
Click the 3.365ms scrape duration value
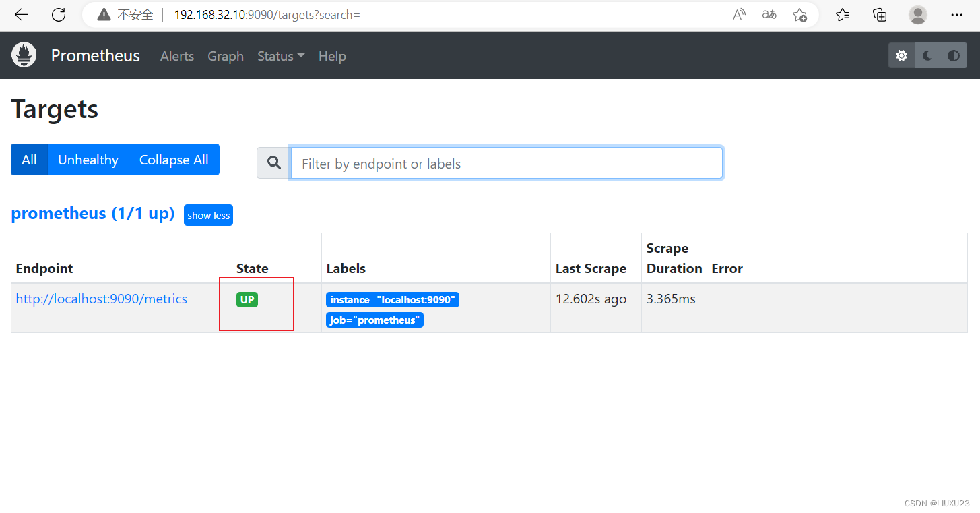click(x=671, y=299)
